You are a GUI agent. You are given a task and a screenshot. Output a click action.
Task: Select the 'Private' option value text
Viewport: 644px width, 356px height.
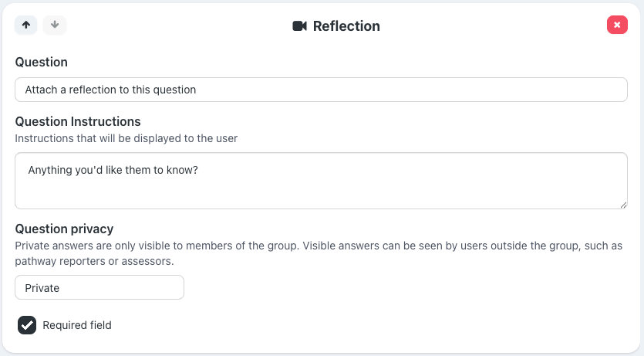coord(42,287)
